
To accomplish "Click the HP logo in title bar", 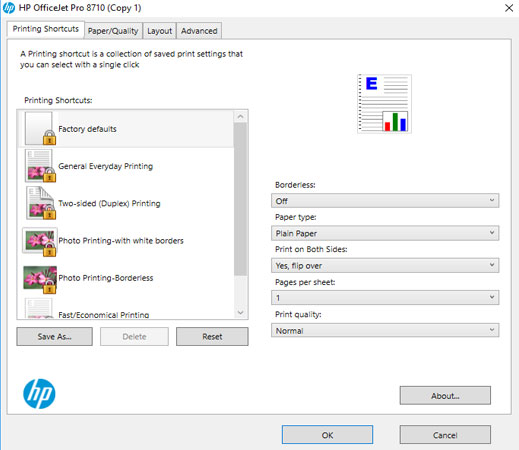I will (x=9, y=8).
